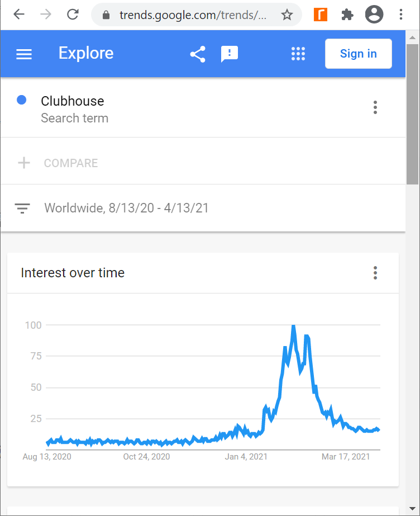The width and height of the screenshot is (420, 516).
Task: Bookmark this page with star icon
Action: click(x=287, y=15)
